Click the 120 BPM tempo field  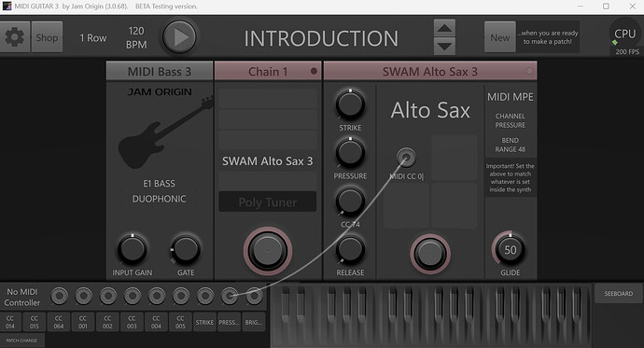(x=136, y=37)
